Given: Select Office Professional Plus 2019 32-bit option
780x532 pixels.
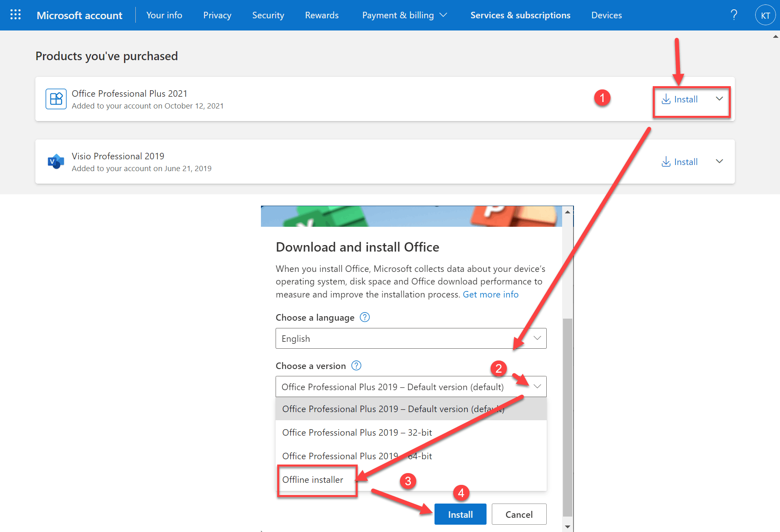Looking at the screenshot, I should click(411, 432).
